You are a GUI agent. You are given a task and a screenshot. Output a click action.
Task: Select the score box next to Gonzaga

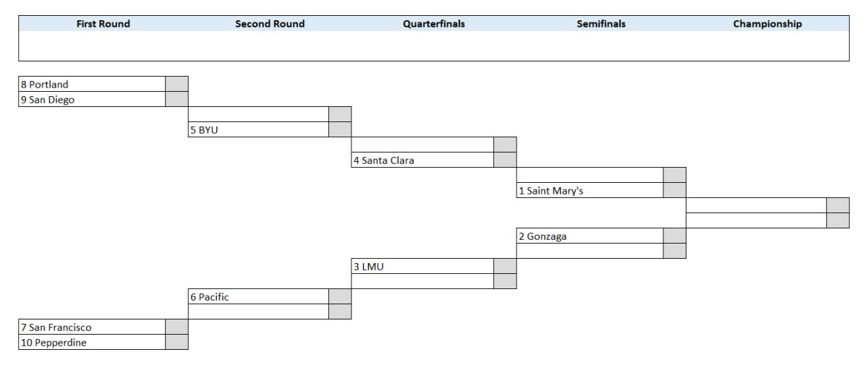(674, 236)
